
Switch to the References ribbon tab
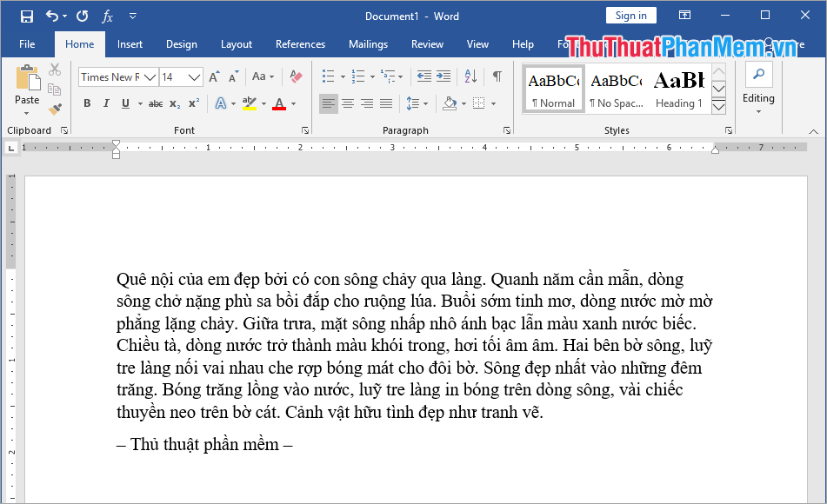[300, 43]
